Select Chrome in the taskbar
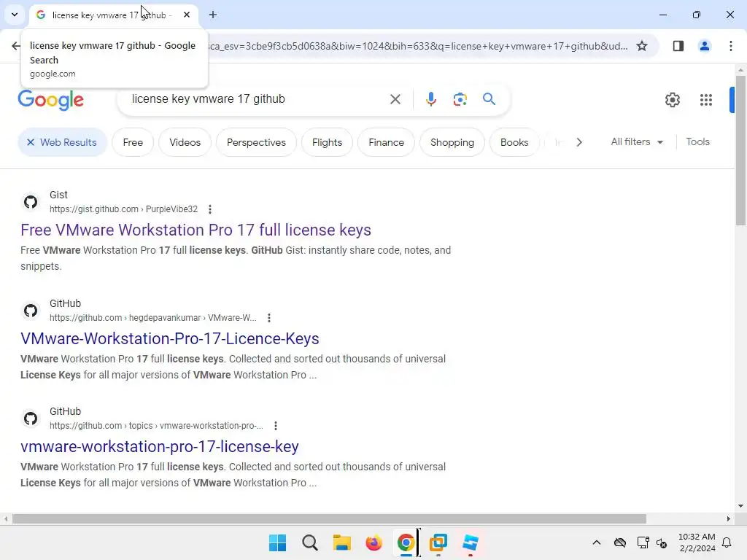 coord(406,542)
